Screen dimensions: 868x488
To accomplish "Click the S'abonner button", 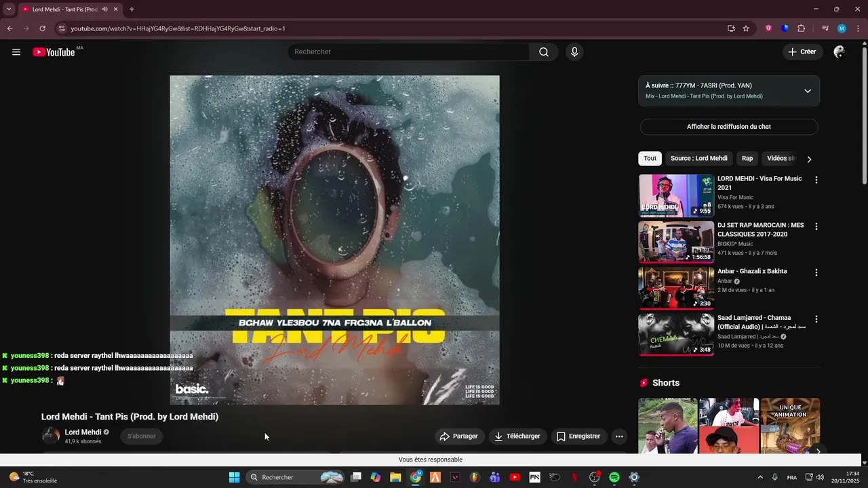I will [x=142, y=436].
